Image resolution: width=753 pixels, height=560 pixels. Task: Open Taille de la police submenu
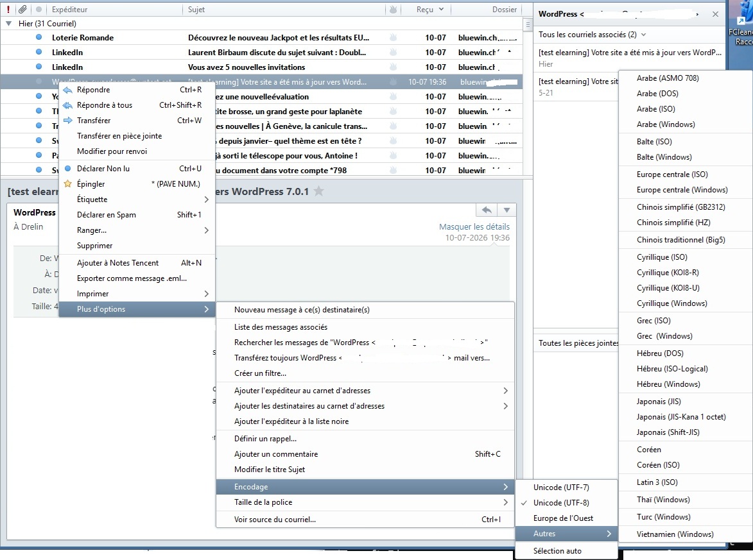[365, 502]
